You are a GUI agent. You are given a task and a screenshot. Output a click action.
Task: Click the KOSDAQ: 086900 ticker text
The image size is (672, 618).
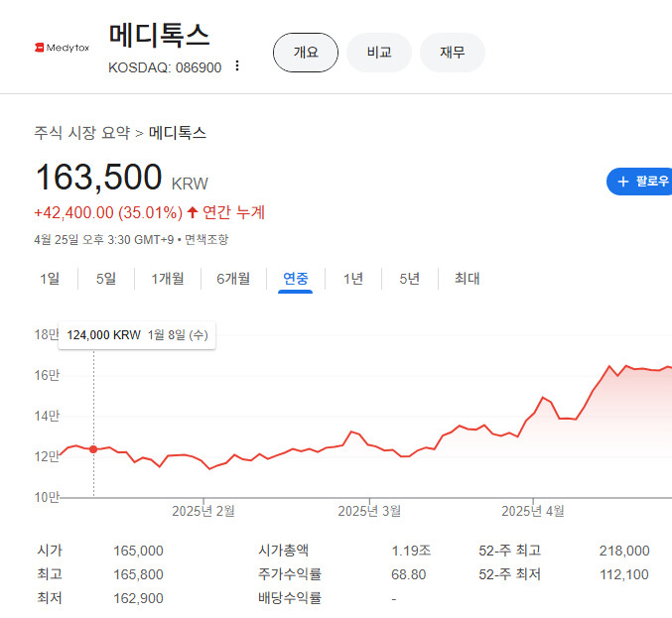[x=165, y=67]
